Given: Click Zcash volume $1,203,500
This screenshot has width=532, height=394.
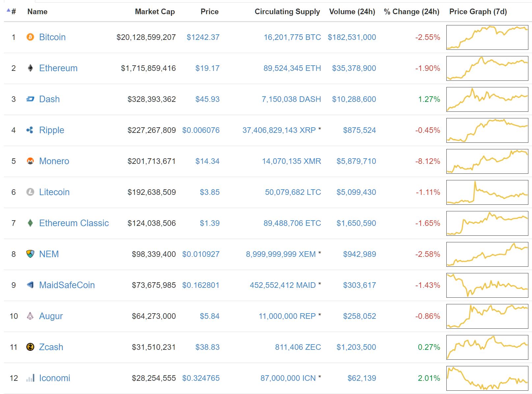Looking at the screenshot, I should pos(356,347).
